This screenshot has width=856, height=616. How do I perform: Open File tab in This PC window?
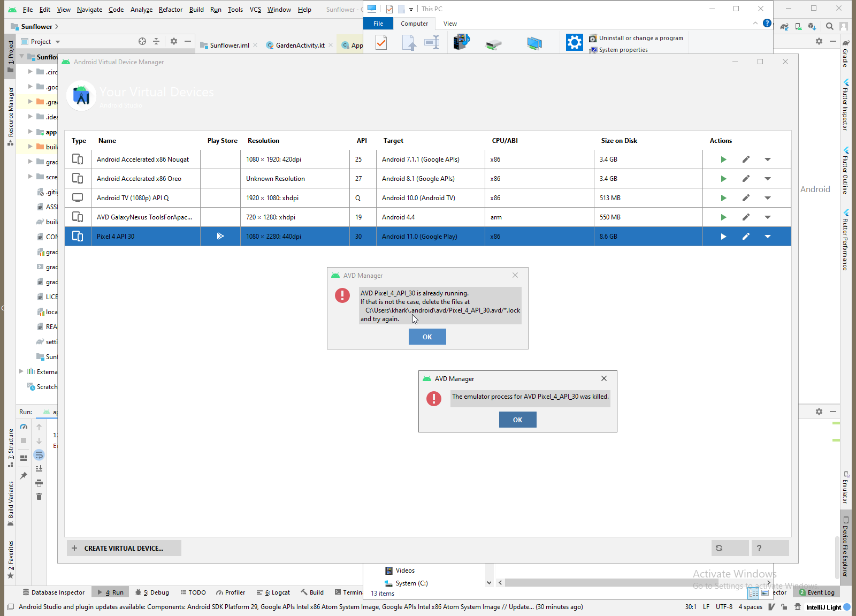(x=378, y=24)
